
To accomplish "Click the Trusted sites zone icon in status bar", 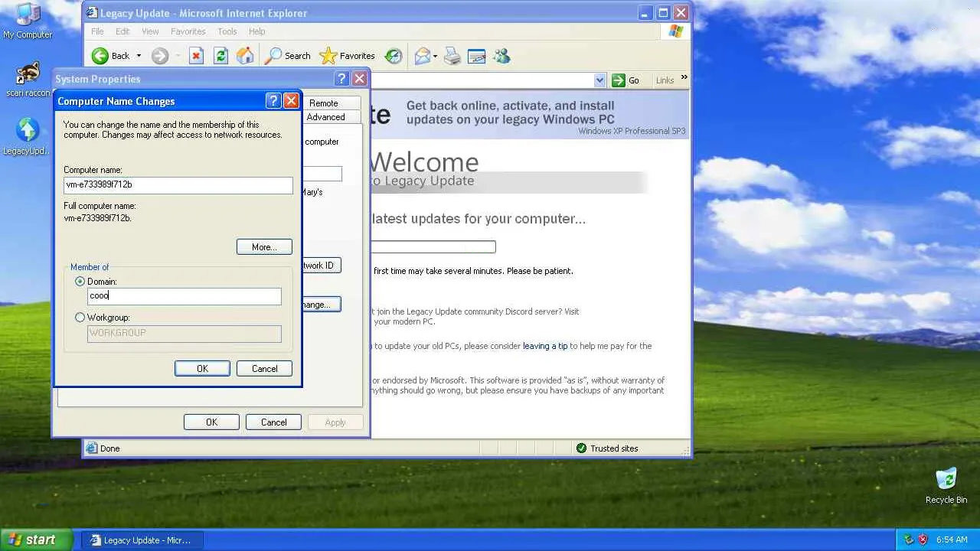I will point(581,448).
